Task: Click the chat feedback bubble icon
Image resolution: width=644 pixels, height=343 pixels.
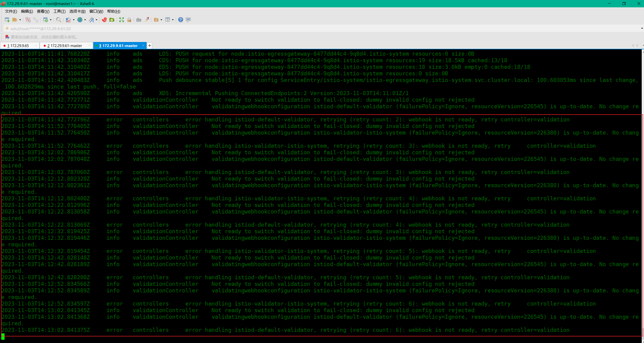Action: click(x=188, y=20)
